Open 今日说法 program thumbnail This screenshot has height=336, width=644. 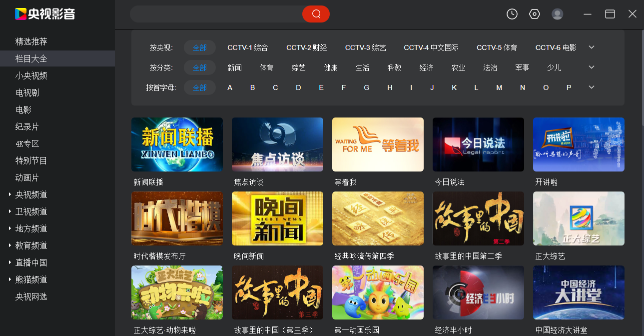478,144
